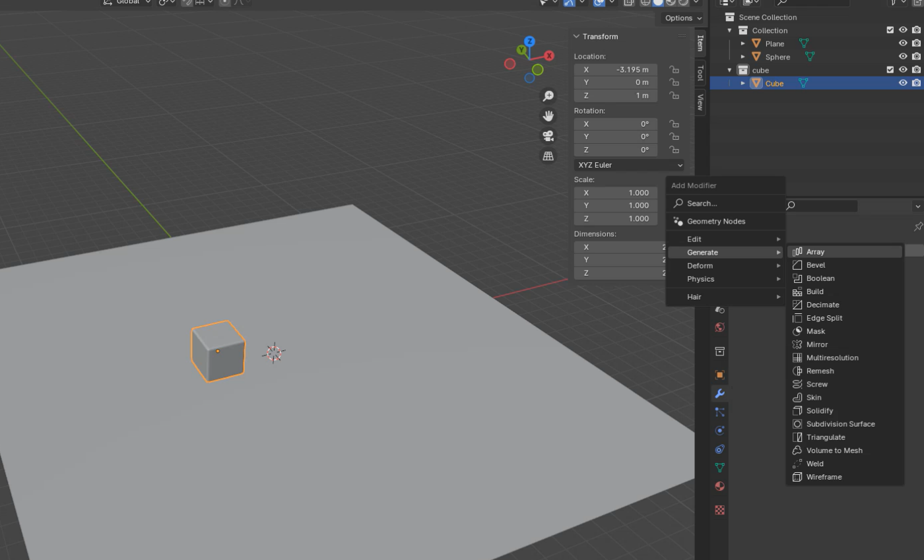This screenshot has height=560, width=924.
Task: Click the hand pan-view icon
Action: (548, 116)
